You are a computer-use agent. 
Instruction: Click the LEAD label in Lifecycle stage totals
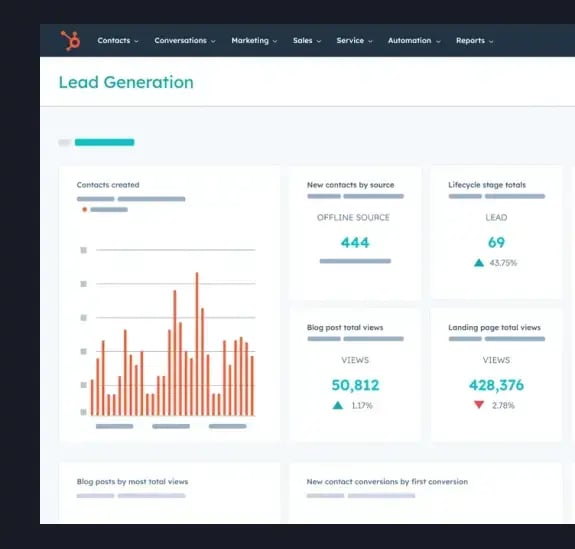point(496,217)
